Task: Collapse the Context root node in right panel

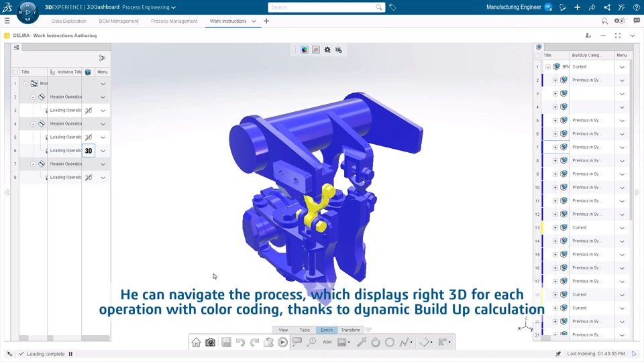Action: click(548, 67)
